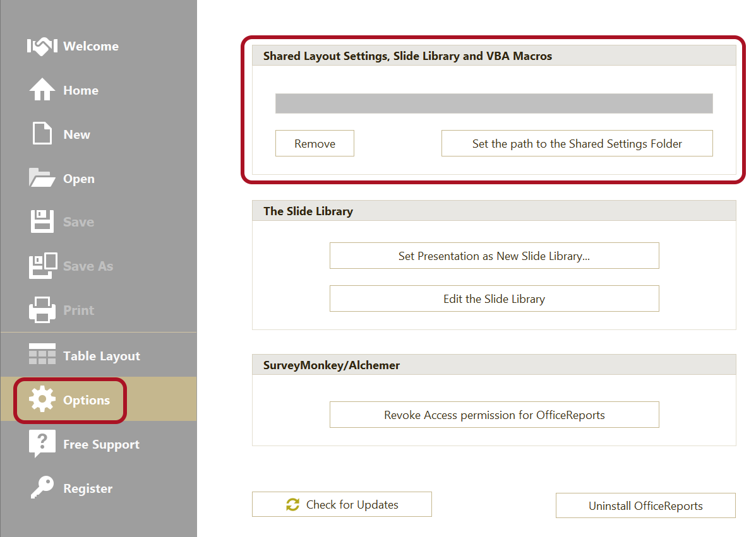Image resolution: width=756 pixels, height=537 pixels.
Task: Open Edit the Slide Library
Action: 494,299
